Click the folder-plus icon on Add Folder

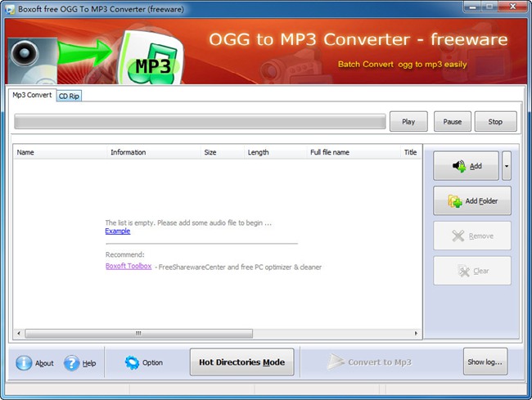point(455,201)
